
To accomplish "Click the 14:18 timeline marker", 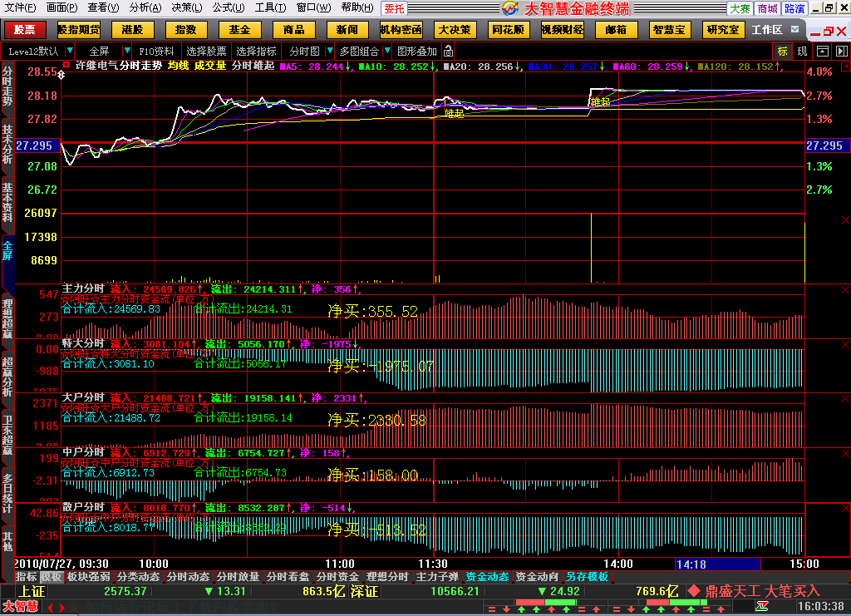I will [717, 564].
